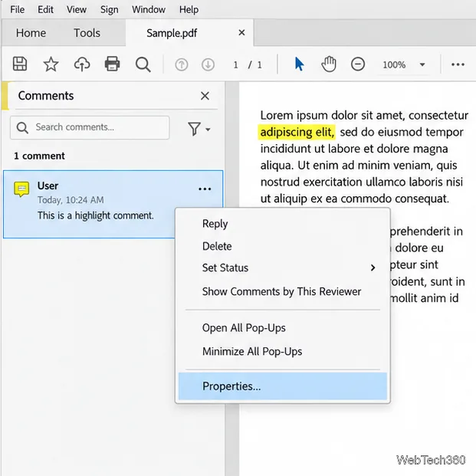The image size is (476, 476).
Task: Click the current page number field
Action: (x=235, y=64)
